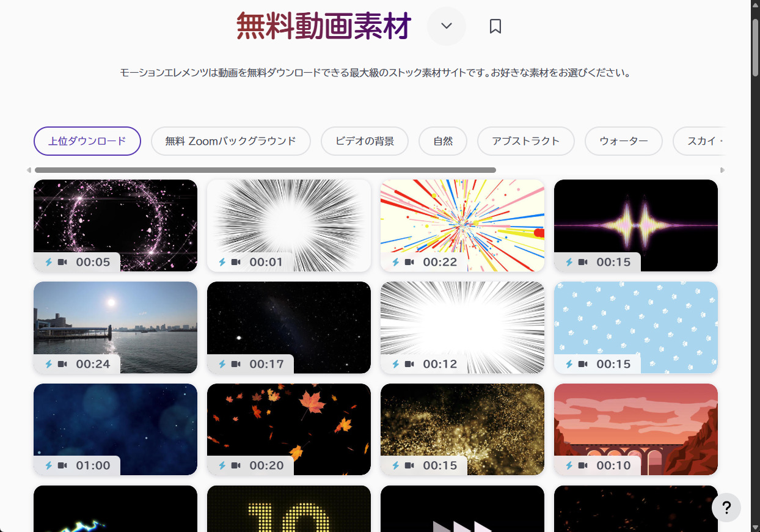Open the dropdown next to 無料動画素材 title
Screen dimensions: 760x532
tap(446, 26)
